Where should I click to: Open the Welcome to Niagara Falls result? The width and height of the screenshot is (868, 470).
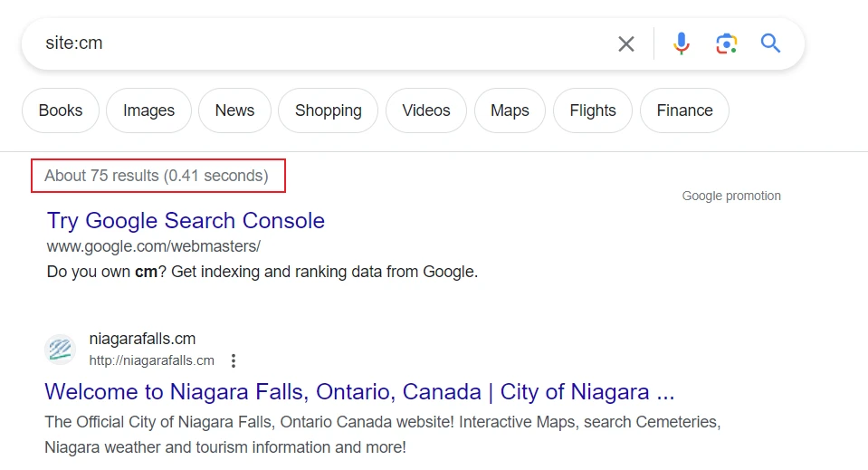pos(359,392)
